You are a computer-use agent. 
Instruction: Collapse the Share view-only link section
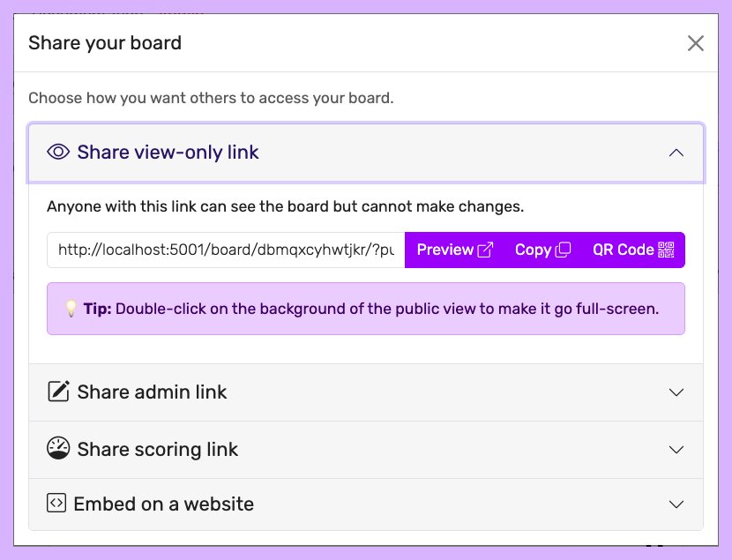pos(676,153)
